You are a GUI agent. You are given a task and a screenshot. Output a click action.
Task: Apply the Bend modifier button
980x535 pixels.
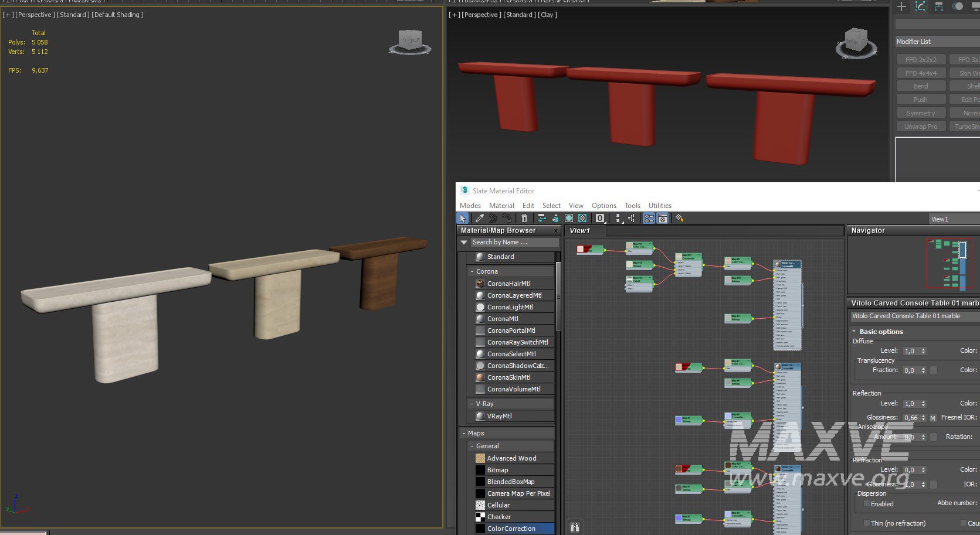[921, 86]
